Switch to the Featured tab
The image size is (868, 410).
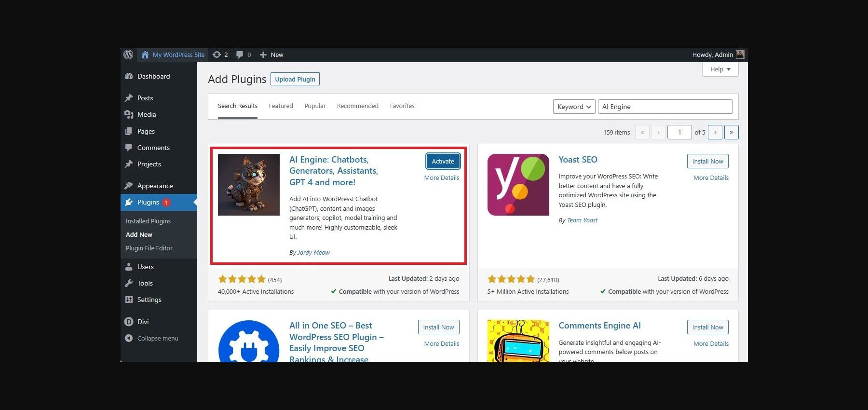tap(281, 106)
